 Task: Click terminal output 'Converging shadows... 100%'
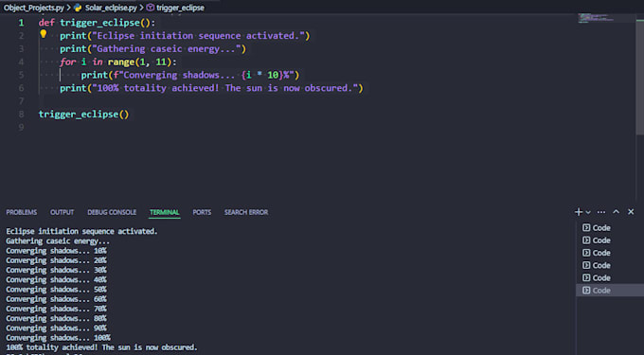click(58, 338)
